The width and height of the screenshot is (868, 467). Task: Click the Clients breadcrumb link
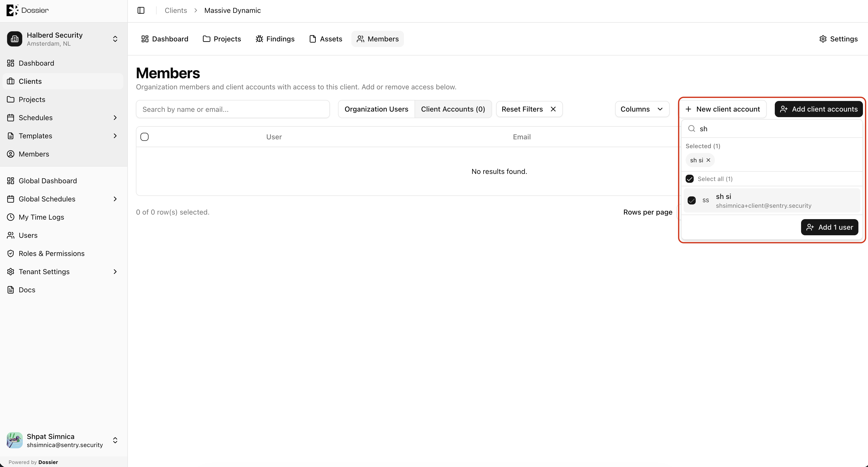click(x=176, y=10)
